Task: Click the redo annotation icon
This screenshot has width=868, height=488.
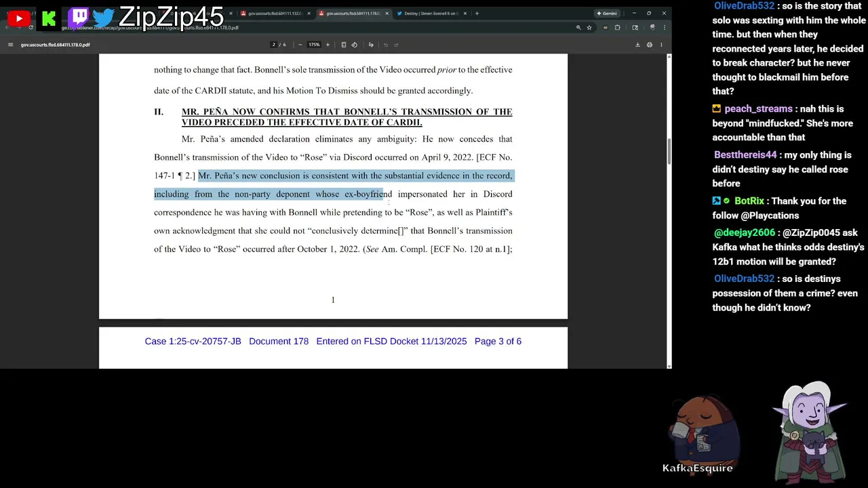Action: coord(397,45)
